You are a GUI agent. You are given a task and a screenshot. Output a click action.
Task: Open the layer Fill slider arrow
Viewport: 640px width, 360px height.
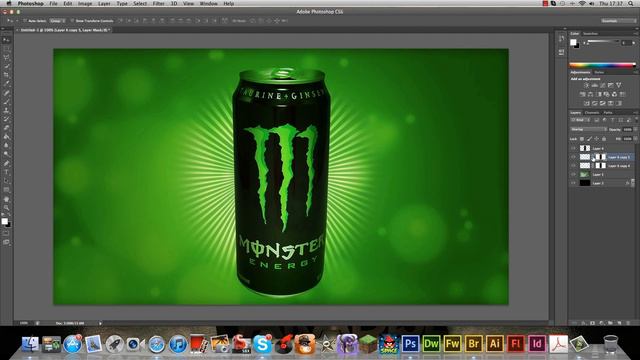coord(636,139)
